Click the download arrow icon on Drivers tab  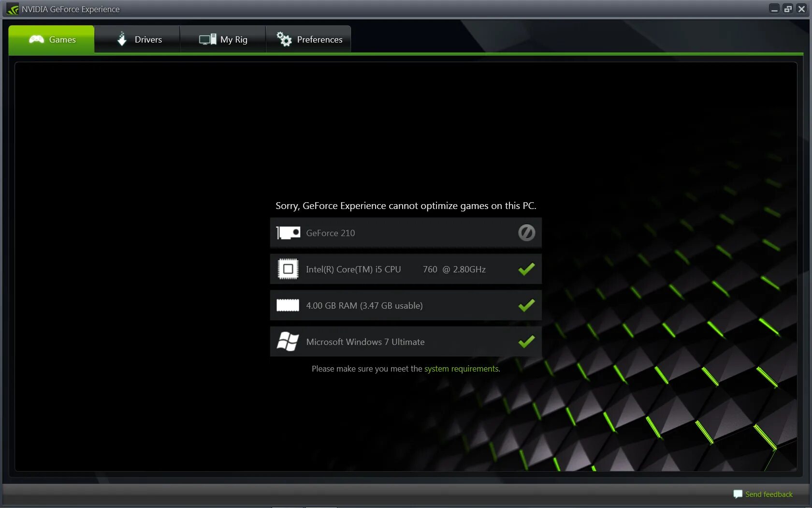[122, 39]
